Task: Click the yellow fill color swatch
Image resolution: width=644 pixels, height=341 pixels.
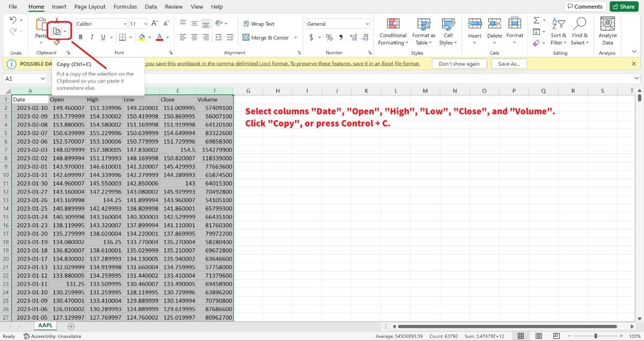Action: tap(142, 38)
